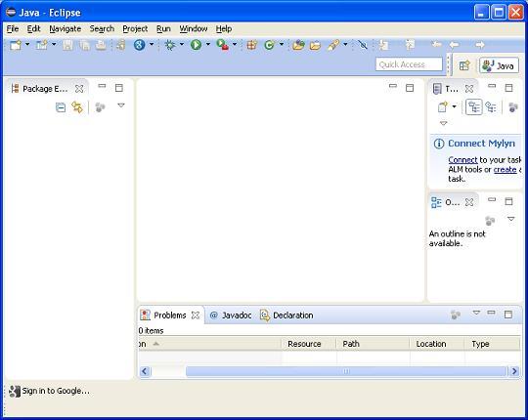This screenshot has height=420, width=528.
Task: Toggle Focus on Active Task in Outline
Action: point(490,221)
